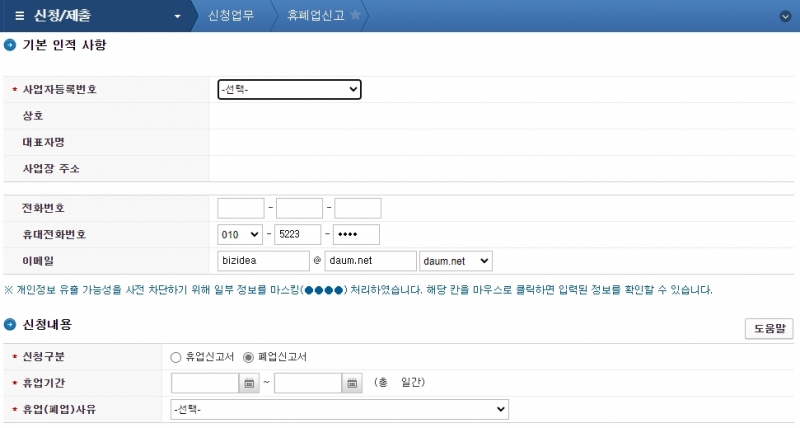This screenshot has height=428, width=800.
Task: Click the 휴대전화번호 label
Action: pyautogui.click(x=54, y=235)
